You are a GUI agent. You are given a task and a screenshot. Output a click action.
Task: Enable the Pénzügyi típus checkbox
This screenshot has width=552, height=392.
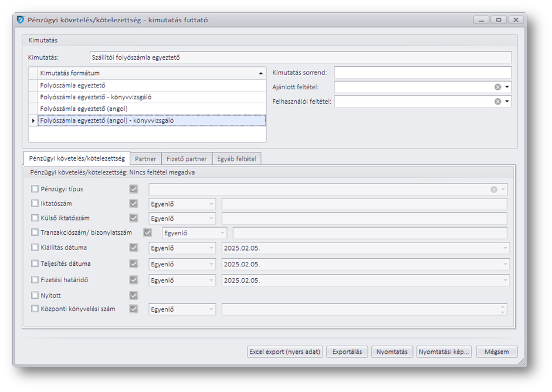[x=35, y=189]
